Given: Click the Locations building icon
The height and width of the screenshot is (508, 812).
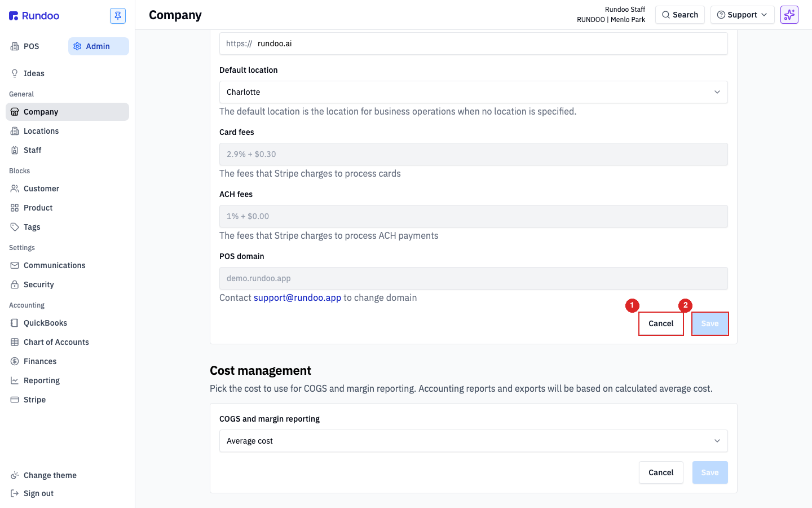Looking at the screenshot, I should tap(15, 131).
